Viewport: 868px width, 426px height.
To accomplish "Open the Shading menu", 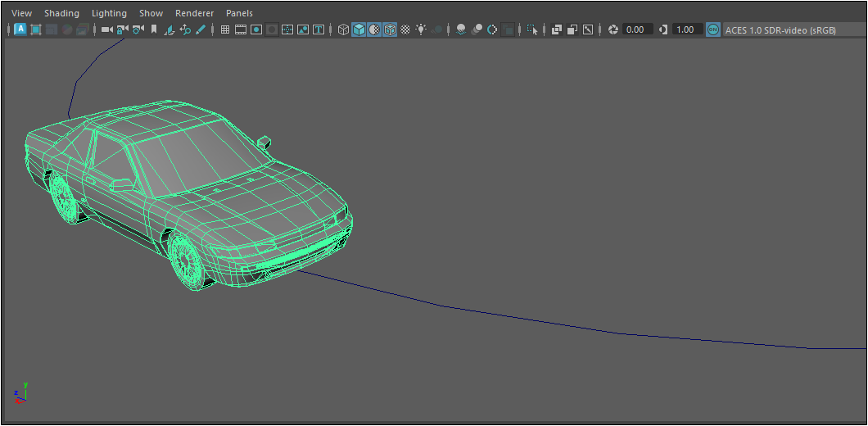I will pos(61,13).
